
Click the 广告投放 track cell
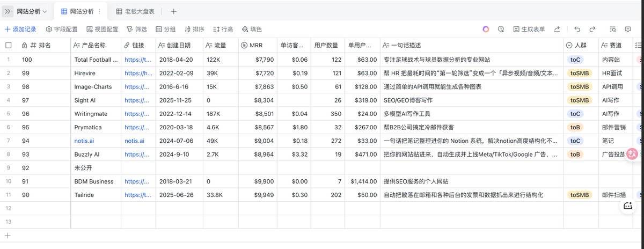coord(615,154)
